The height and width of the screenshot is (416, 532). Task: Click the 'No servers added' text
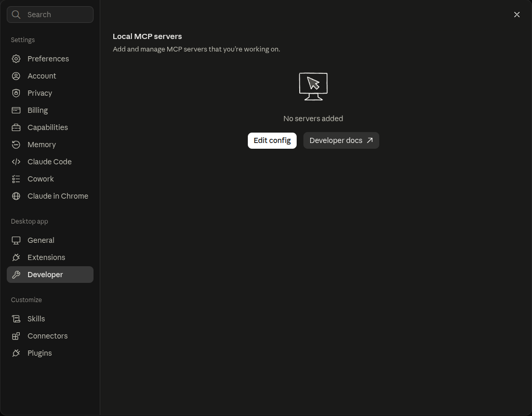click(313, 119)
